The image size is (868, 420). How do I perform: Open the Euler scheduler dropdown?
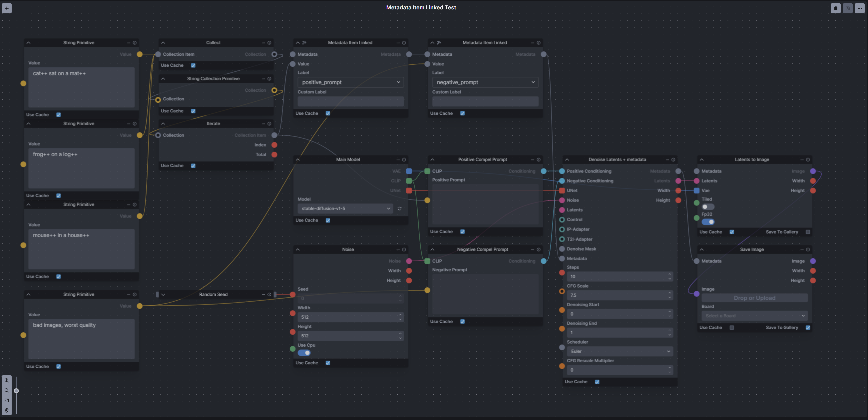(619, 352)
